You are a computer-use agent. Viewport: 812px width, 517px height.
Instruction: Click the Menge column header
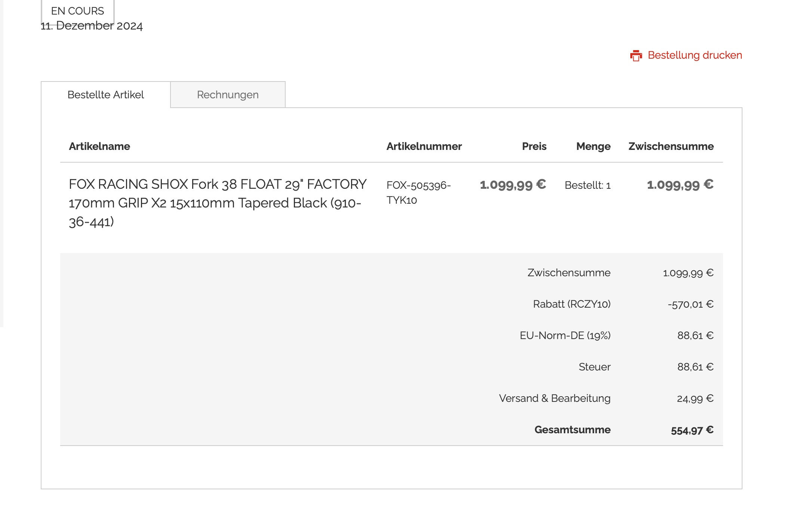593,147
